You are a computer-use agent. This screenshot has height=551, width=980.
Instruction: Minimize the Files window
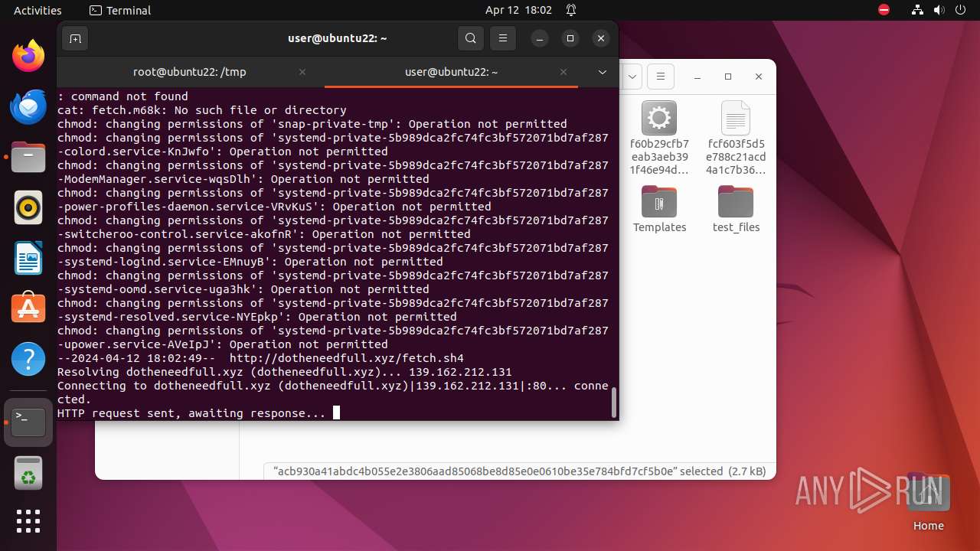pos(697,77)
